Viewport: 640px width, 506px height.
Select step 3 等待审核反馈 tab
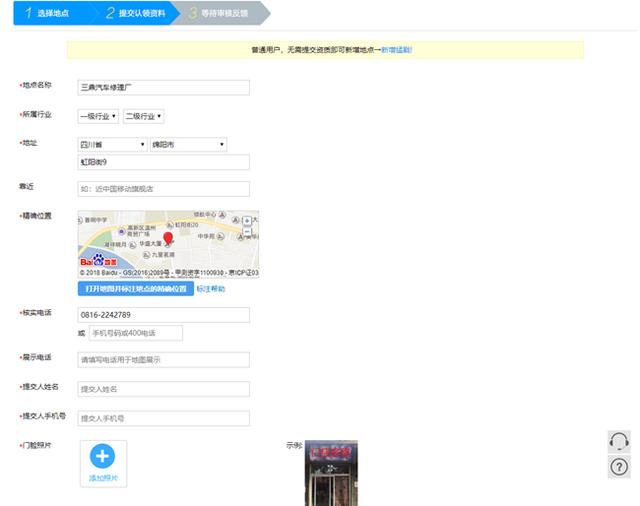click(x=224, y=13)
